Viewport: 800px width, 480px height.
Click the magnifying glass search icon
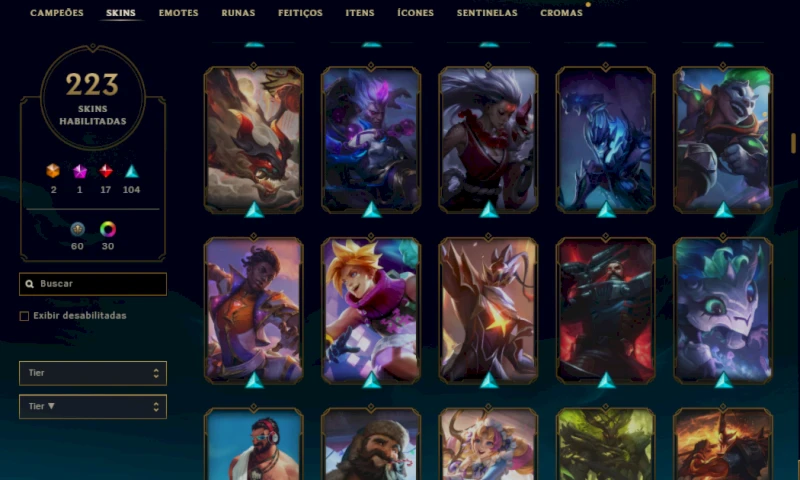(30, 284)
